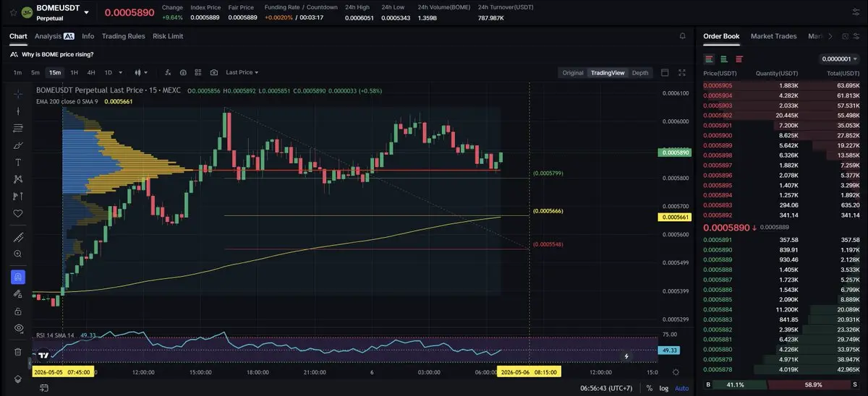Open the Risk Limit tab
Viewport: 868px width, 396px height.
pyautogui.click(x=168, y=36)
